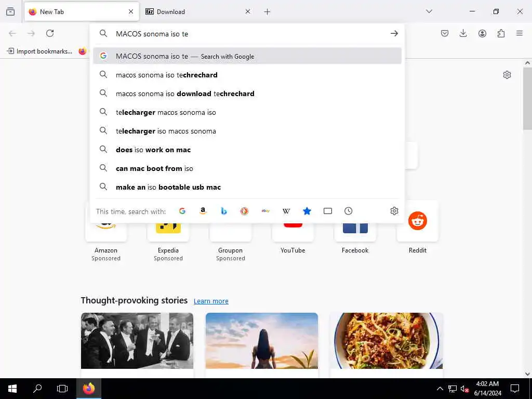Pick suggestion 'telecharger macos sonoma iso'
This screenshot has width=532, height=399.
tap(247, 112)
